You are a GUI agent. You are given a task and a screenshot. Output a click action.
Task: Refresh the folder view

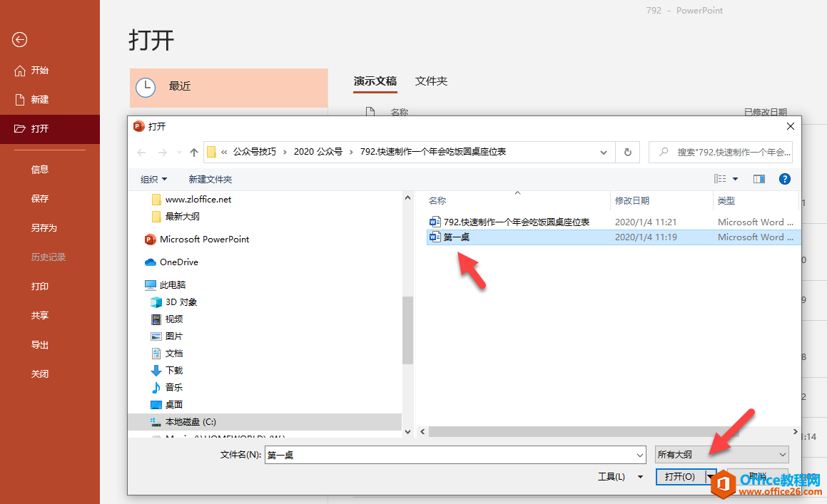(x=628, y=153)
